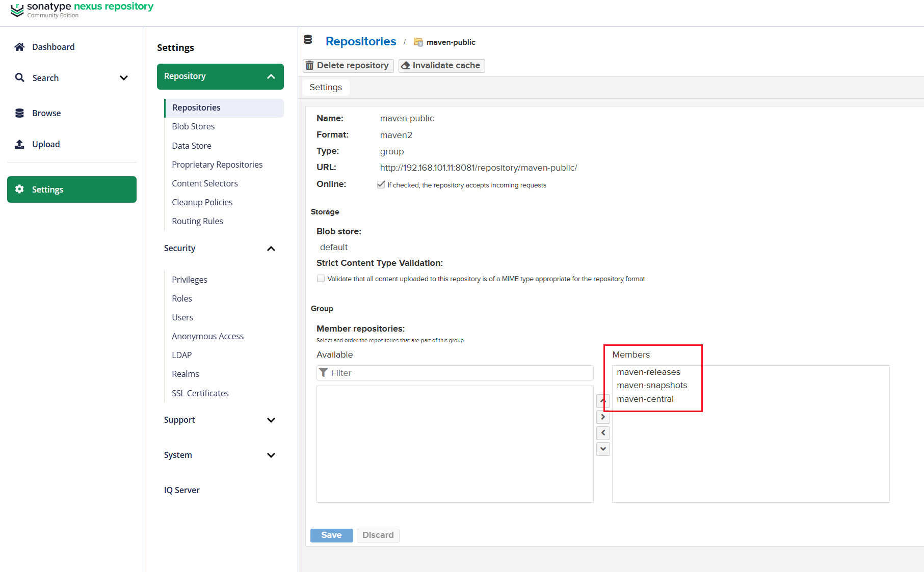Viewport: 924px width, 572px height.
Task: Open SSL Certificates settings
Action: pyautogui.click(x=200, y=393)
